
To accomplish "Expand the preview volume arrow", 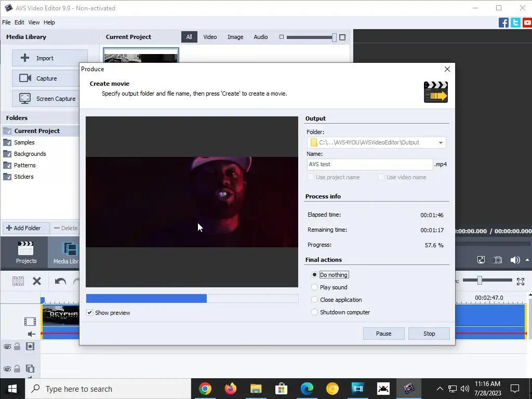I will pyautogui.click(x=527, y=260).
